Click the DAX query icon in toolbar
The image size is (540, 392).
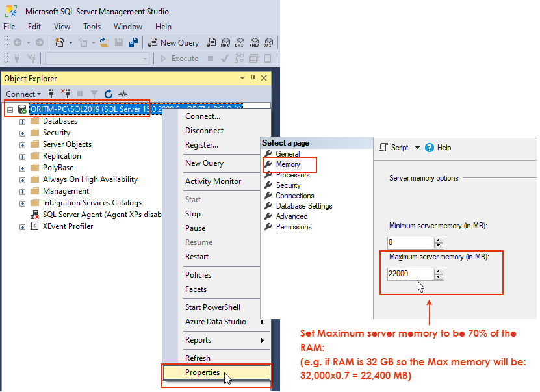[268, 42]
